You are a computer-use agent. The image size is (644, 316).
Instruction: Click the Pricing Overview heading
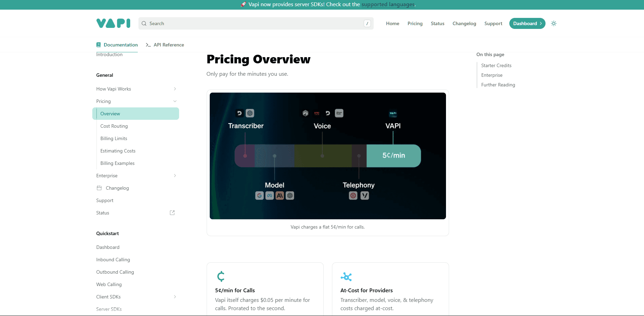258,59
